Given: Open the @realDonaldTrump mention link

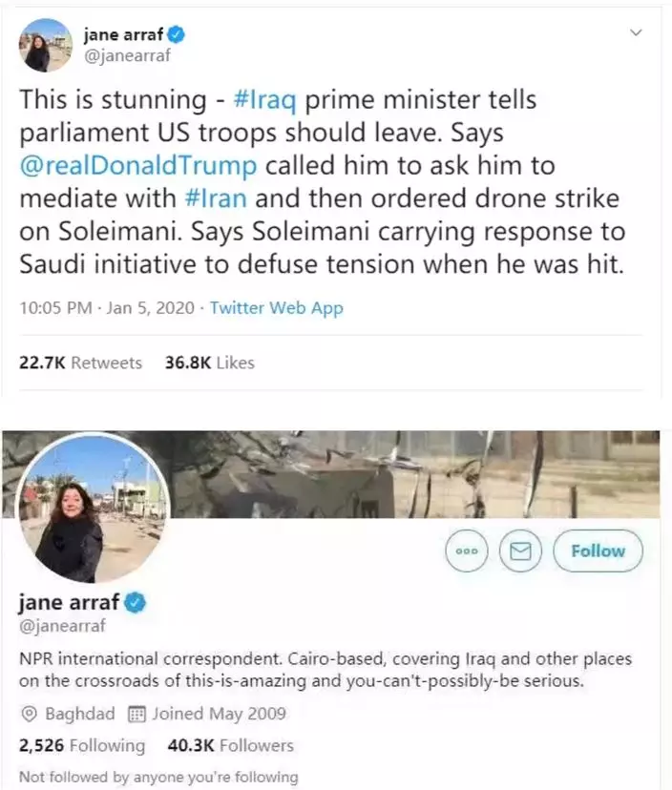Looking at the screenshot, I should pyautogui.click(x=139, y=165).
